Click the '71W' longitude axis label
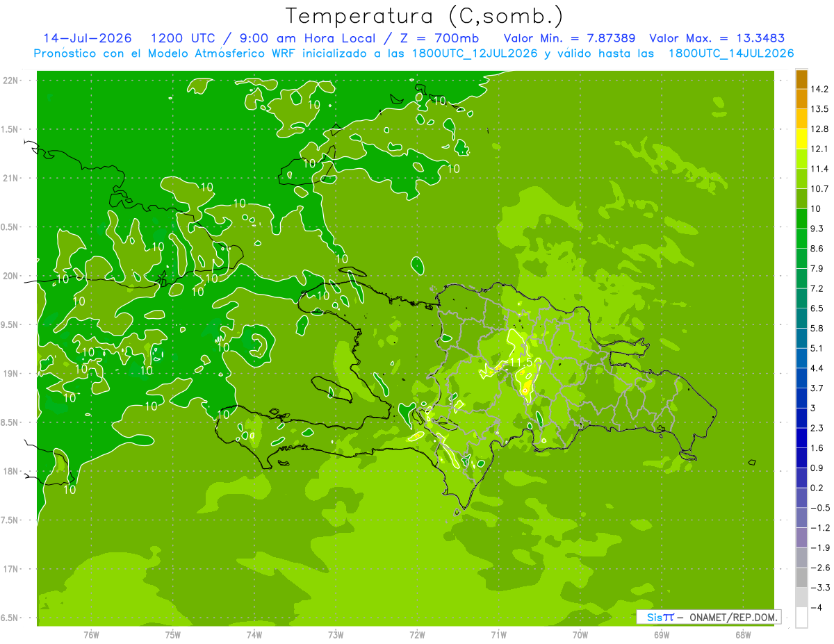 (x=498, y=634)
